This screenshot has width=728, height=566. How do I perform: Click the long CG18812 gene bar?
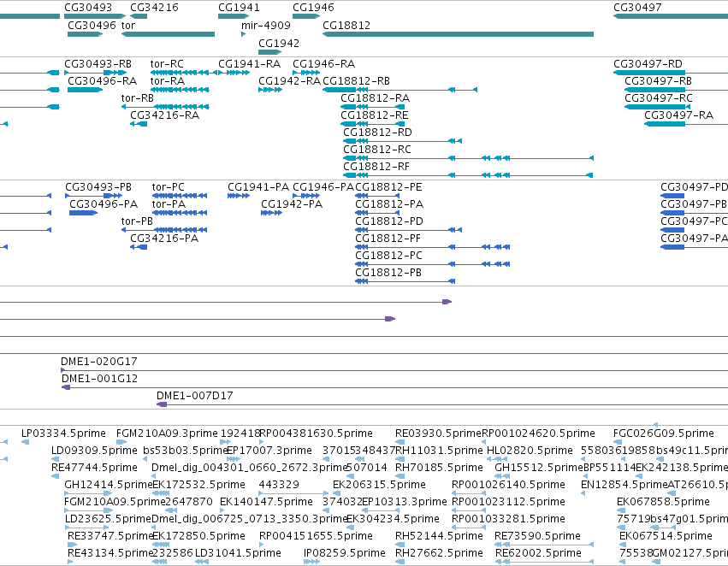coord(458,34)
